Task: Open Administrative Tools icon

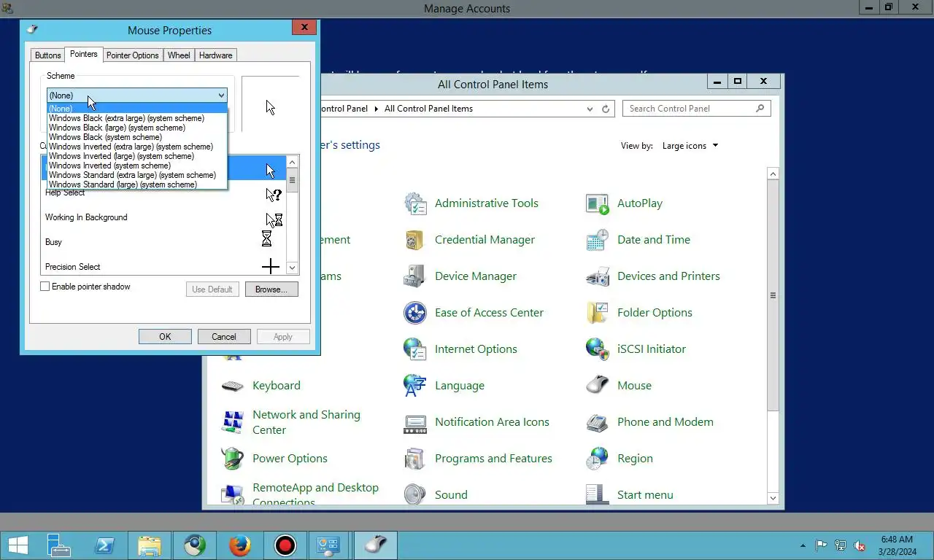Action: tap(415, 203)
